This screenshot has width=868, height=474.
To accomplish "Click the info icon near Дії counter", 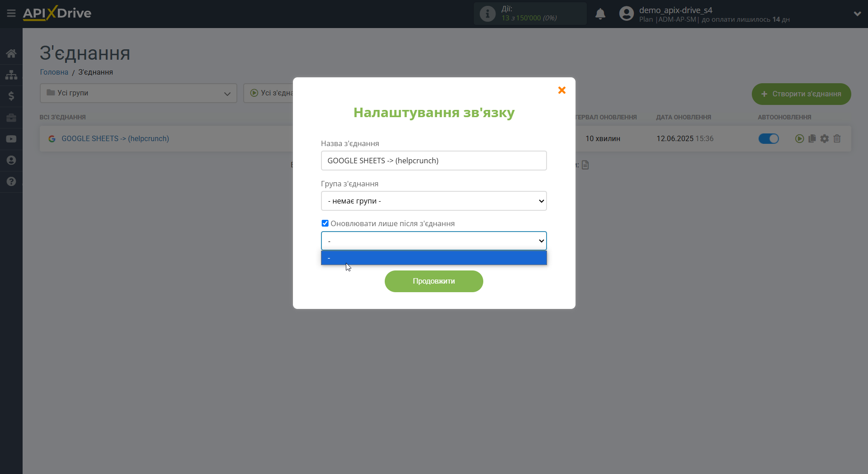I will coord(487,14).
